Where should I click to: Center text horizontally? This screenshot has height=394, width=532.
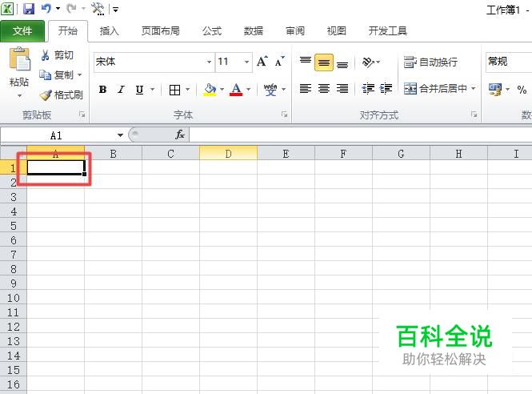click(324, 89)
